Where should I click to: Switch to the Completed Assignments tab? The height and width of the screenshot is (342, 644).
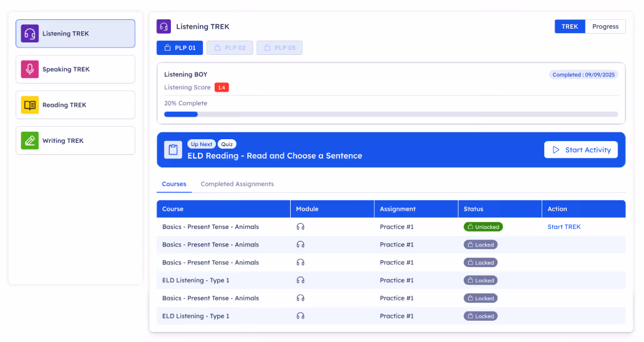(x=237, y=184)
